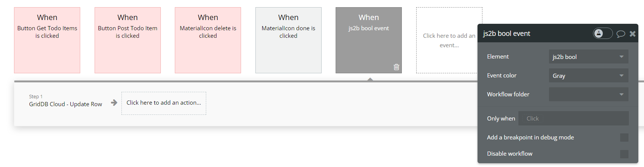The width and height of the screenshot is (644, 167).
Task: Delete the js2b bool event with trash icon
Action: (x=396, y=67)
